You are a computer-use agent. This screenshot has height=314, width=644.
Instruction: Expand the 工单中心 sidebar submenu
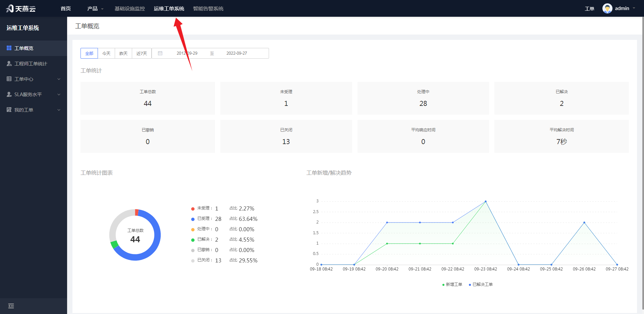tap(34, 79)
